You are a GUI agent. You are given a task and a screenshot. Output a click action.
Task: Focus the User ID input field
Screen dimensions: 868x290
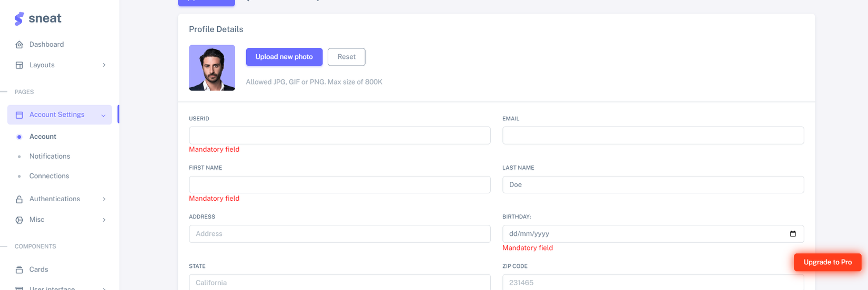[x=339, y=136]
